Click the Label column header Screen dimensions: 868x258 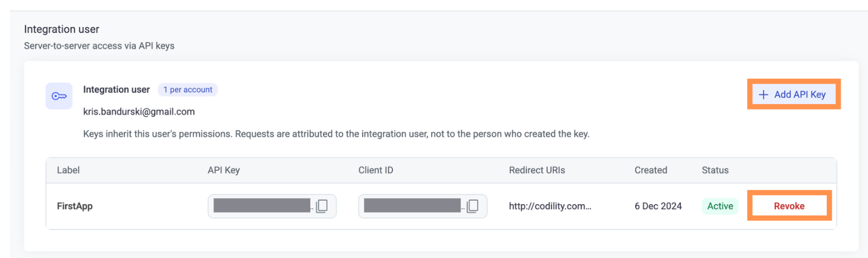pos(68,170)
